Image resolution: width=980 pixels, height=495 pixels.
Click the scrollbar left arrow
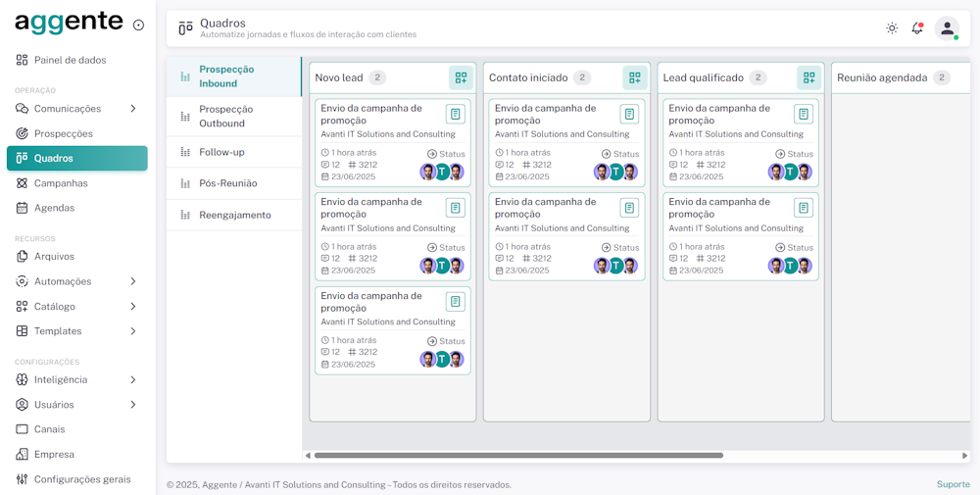tap(308, 456)
